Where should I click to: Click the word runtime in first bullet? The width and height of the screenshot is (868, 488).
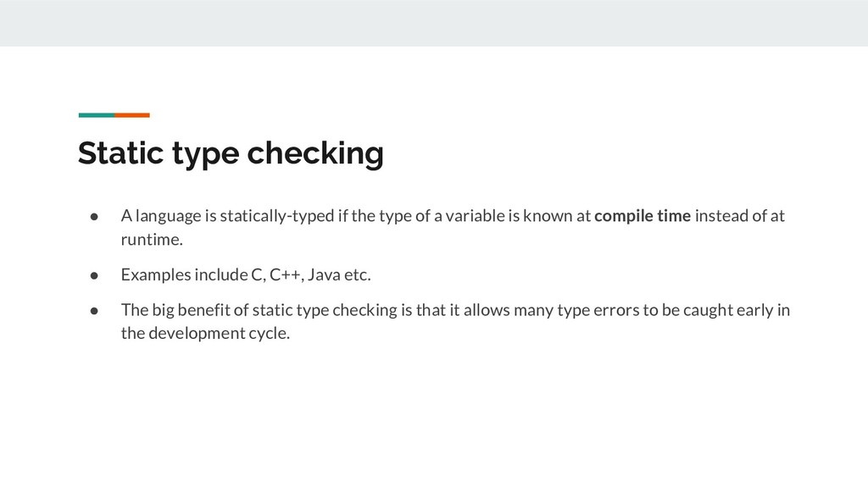150,240
